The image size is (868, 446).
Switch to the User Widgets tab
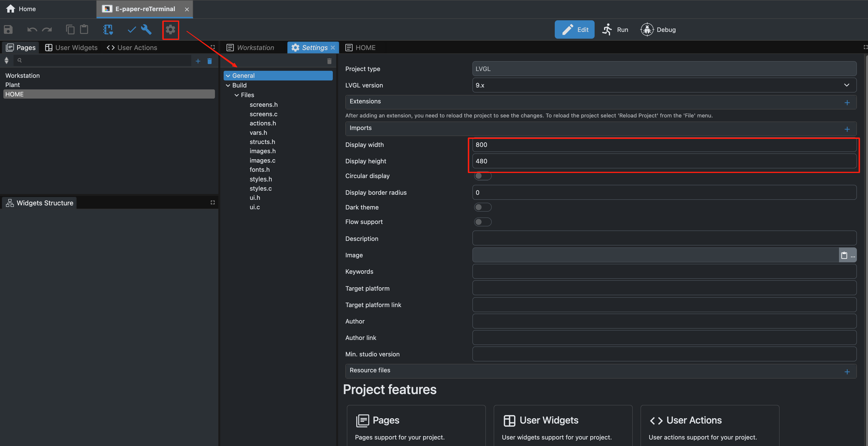click(x=71, y=48)
